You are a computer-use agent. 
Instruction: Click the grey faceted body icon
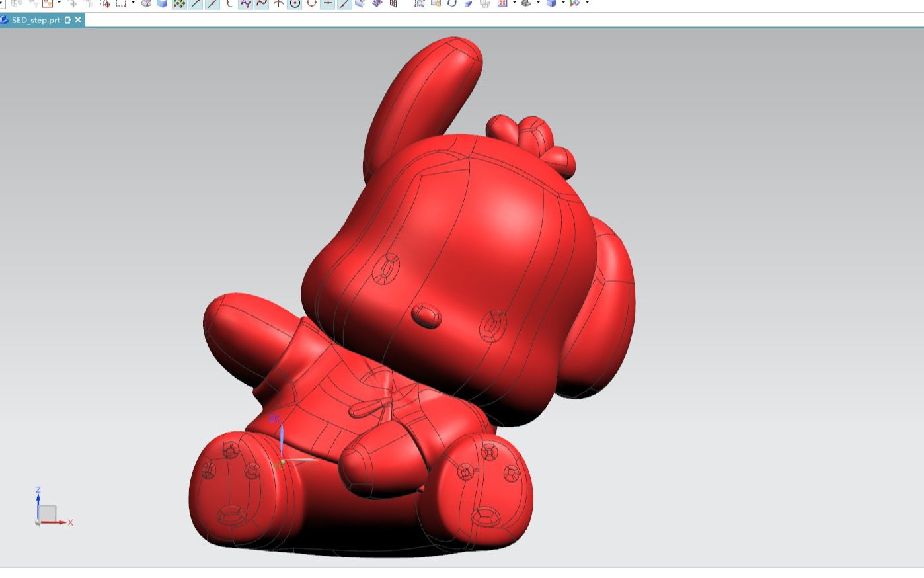146,3
